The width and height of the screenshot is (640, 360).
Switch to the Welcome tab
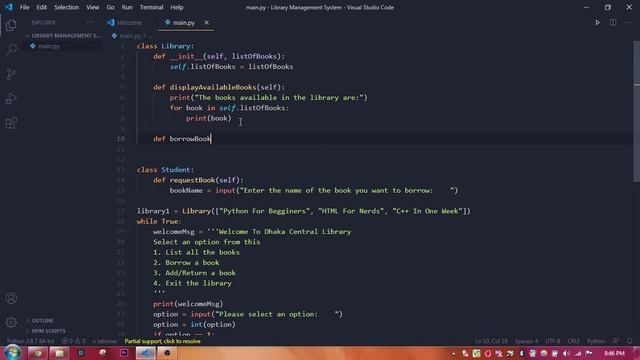point(124,22)
